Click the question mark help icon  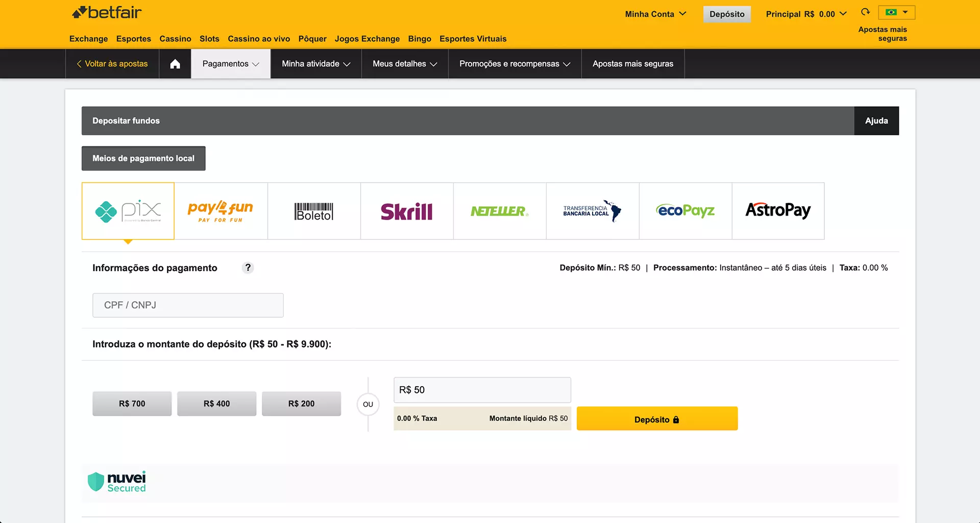[x=248, y=268]
